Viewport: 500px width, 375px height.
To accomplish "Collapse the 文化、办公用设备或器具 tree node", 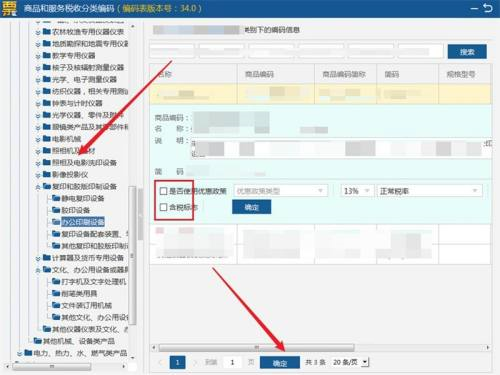I will (38, 270).
